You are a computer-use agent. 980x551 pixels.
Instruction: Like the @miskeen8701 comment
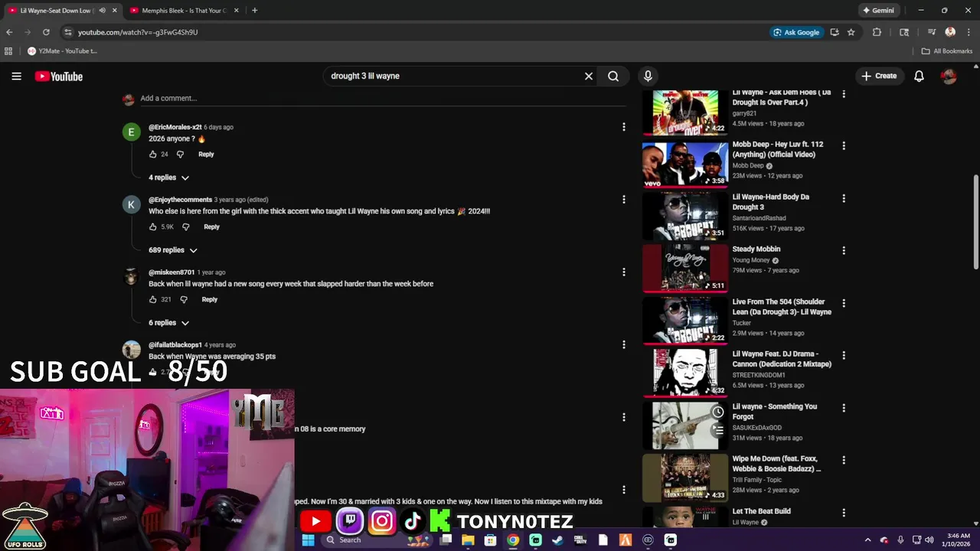click(x=153, y=299)
